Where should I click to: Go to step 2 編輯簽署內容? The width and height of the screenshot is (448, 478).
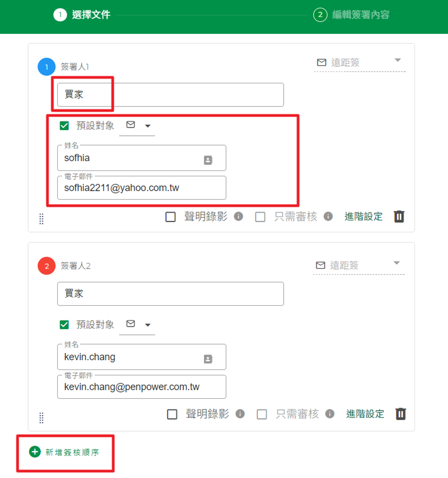point(351,15)
